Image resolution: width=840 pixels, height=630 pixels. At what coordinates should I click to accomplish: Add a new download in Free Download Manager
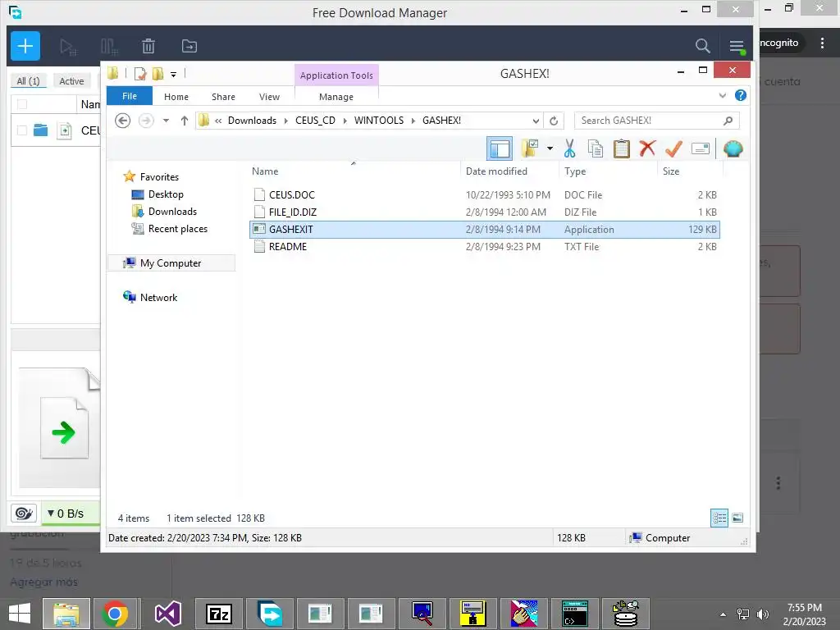click(x=25, y=46)
